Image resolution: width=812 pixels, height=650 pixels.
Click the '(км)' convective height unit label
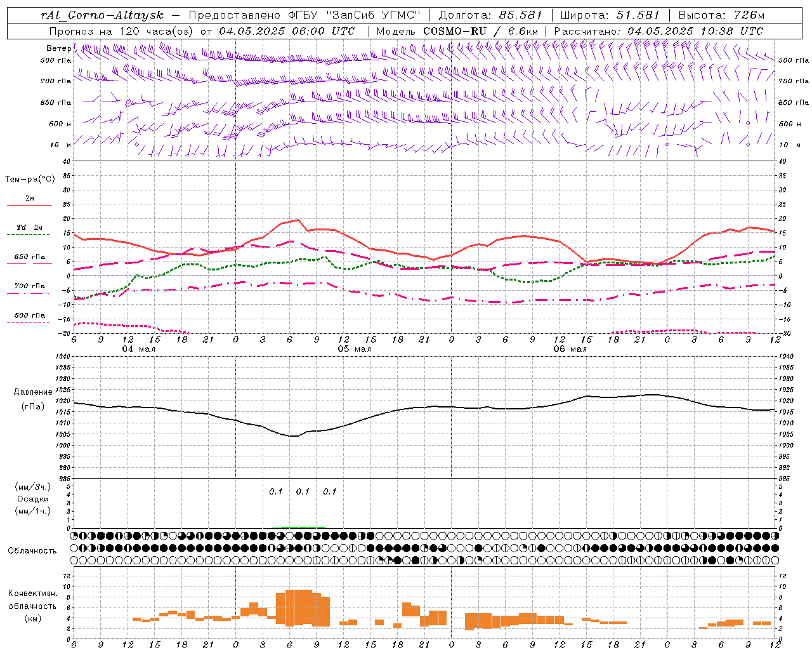(32, 618)
